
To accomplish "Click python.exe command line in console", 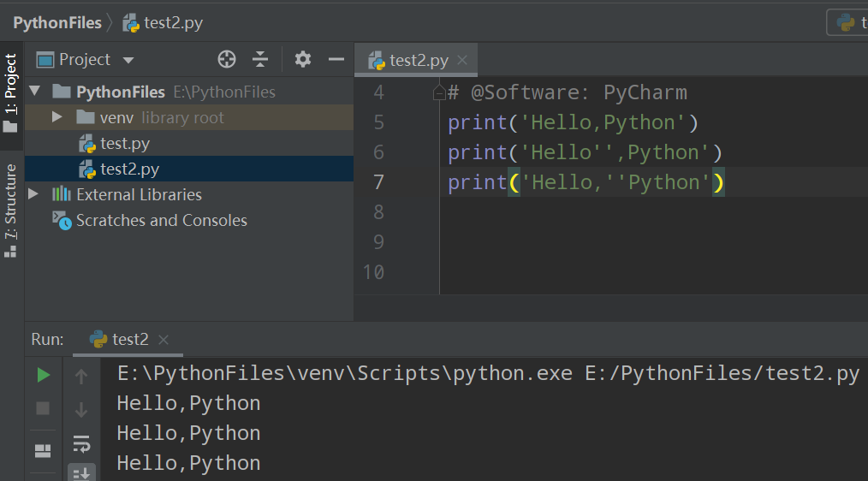I will click(488, 374).
